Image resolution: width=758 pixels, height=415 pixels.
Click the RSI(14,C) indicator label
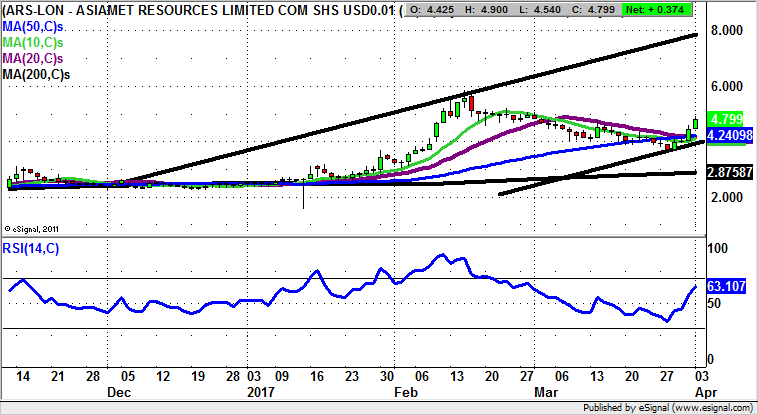31,249
